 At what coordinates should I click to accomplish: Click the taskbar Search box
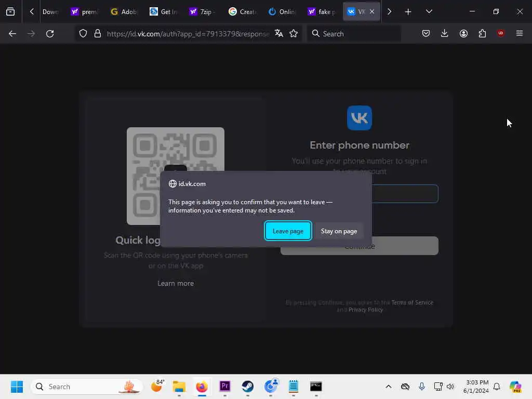pyautogui.click(x=87, y=387)
